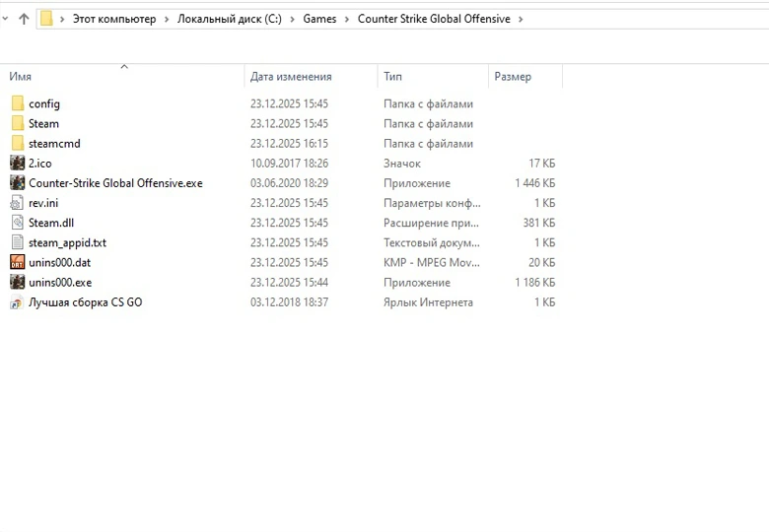Click the config folder icon
769x532 pixels.
coord(18,103)
